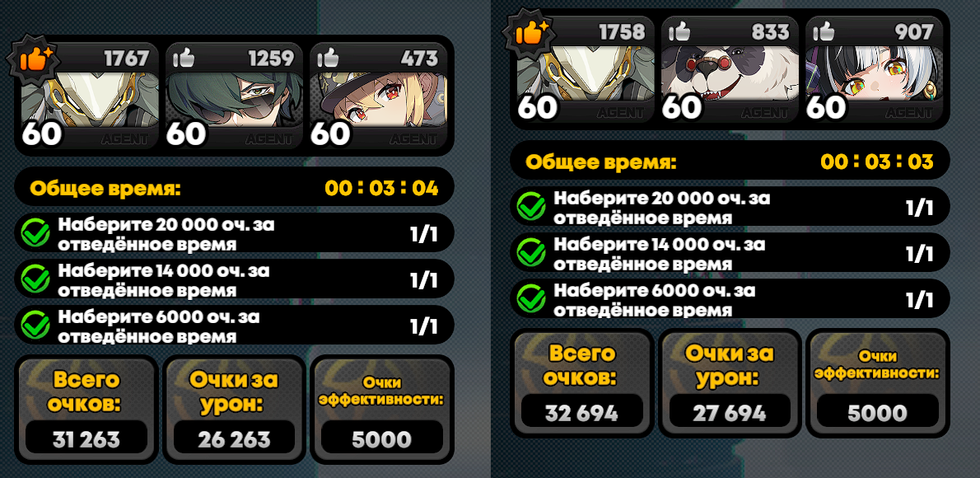980x478 pixels.
Task: Click the Общее время 00:03:03 bar
Action: [x=730, y=161]
